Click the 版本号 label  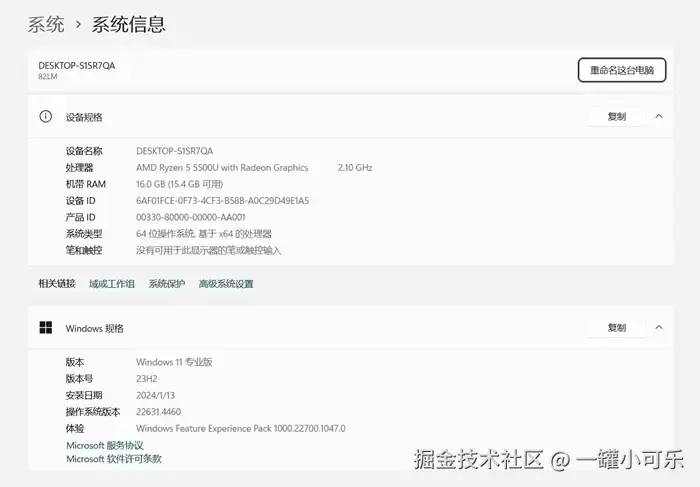[x=79, y=379]
